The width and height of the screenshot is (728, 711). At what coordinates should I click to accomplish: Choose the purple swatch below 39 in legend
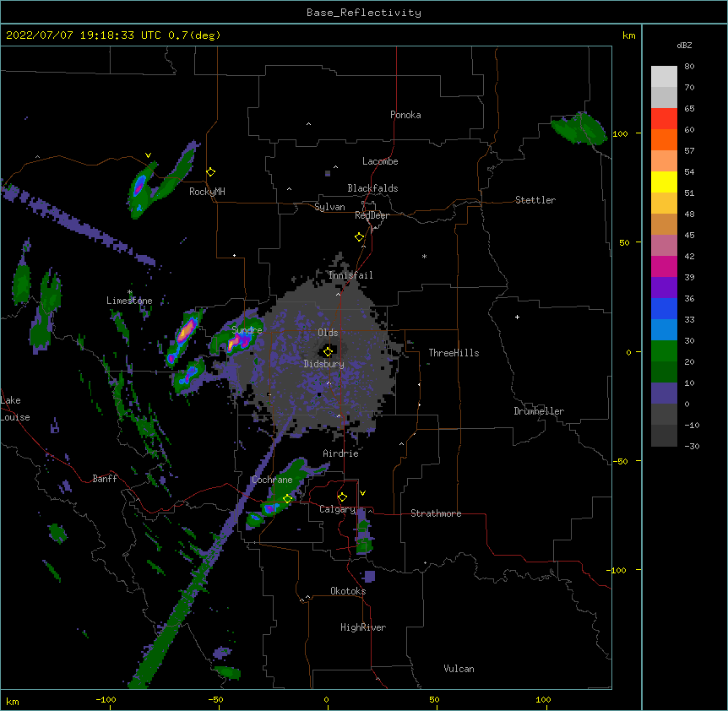pyautogui.click(x=664, y=287)
